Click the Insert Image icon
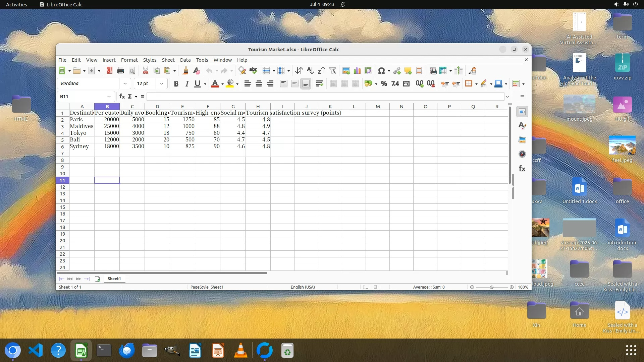644x362 pixels. [346, 71]
